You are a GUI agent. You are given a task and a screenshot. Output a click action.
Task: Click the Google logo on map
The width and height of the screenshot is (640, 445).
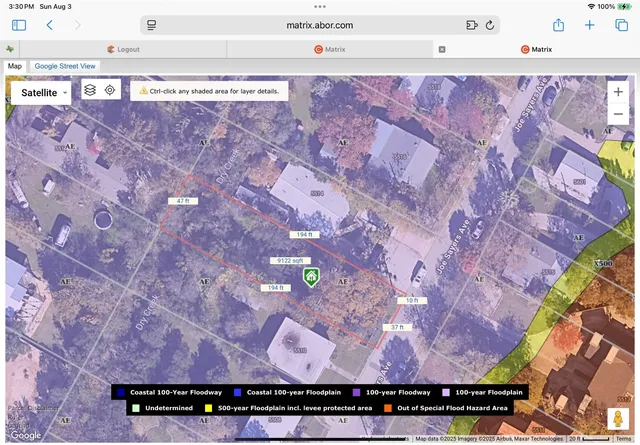pyautogui.click(x=25, y=434)
